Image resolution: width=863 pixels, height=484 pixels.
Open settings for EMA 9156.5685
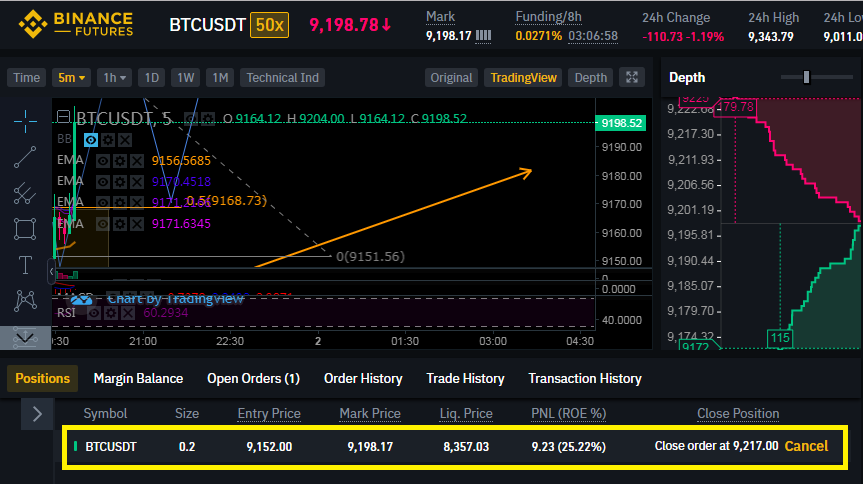[x=119, y=161]
